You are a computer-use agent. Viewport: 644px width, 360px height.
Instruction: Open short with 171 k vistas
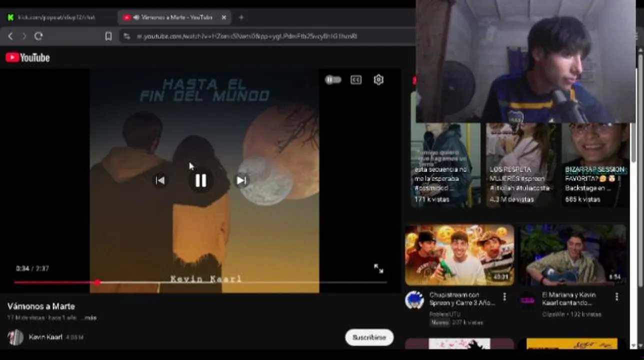(445, 165)
